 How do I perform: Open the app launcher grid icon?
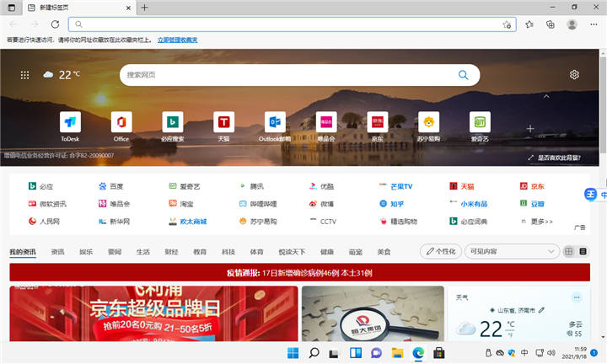pyautogui.click(x=24, y=75)
